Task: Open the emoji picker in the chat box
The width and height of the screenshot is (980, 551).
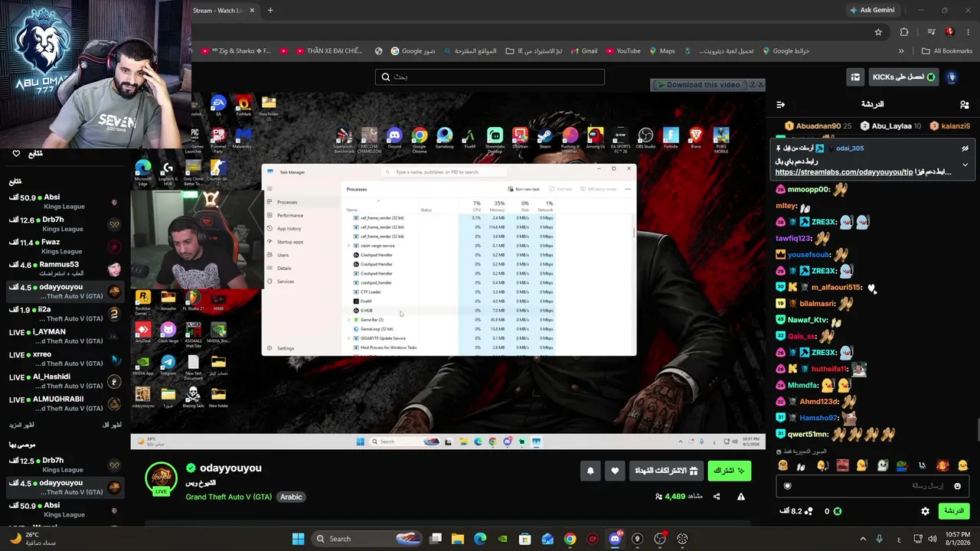Action: (957, 486)
